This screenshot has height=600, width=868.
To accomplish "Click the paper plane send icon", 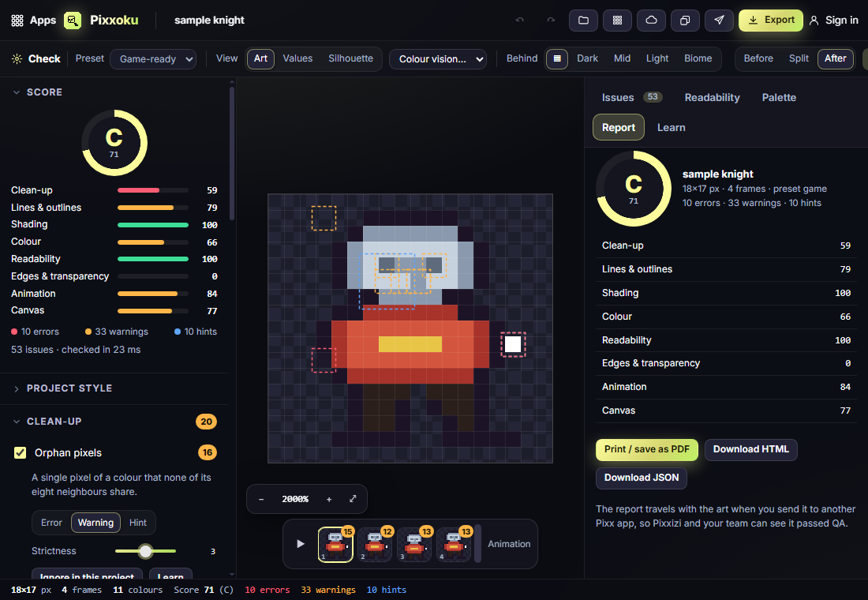I will point(719,21).
